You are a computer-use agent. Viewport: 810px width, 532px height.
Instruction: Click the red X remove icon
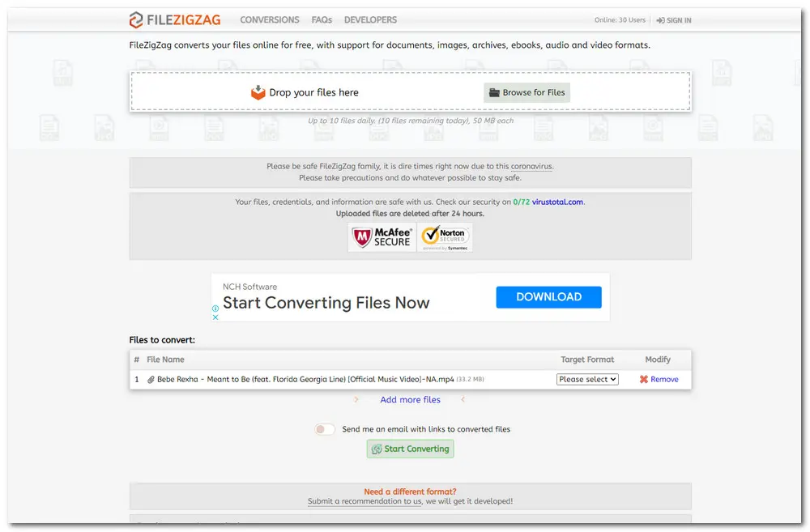pos(644,380)
